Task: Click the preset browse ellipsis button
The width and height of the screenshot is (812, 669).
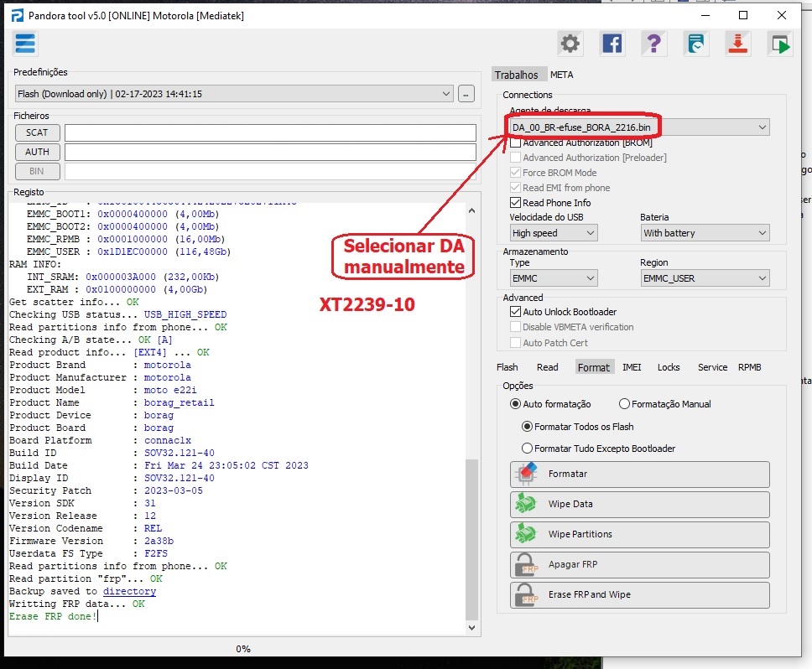Action: [466, 94]
